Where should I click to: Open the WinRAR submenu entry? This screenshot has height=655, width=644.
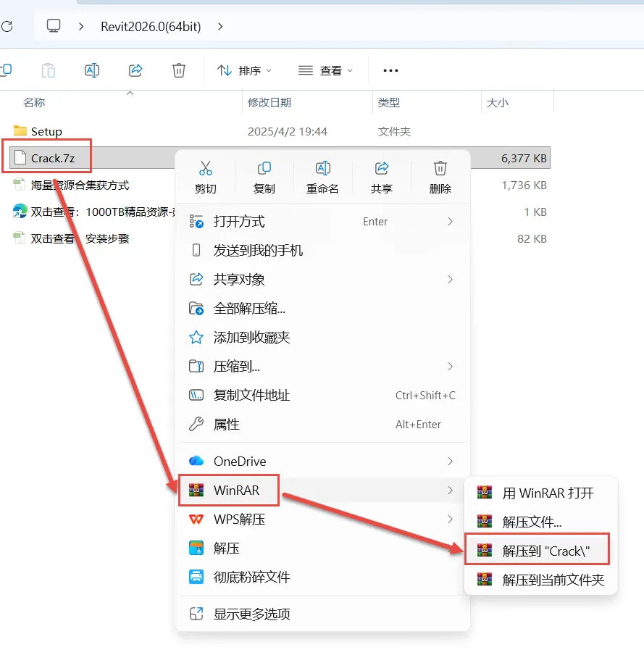[x=322, y=490]
